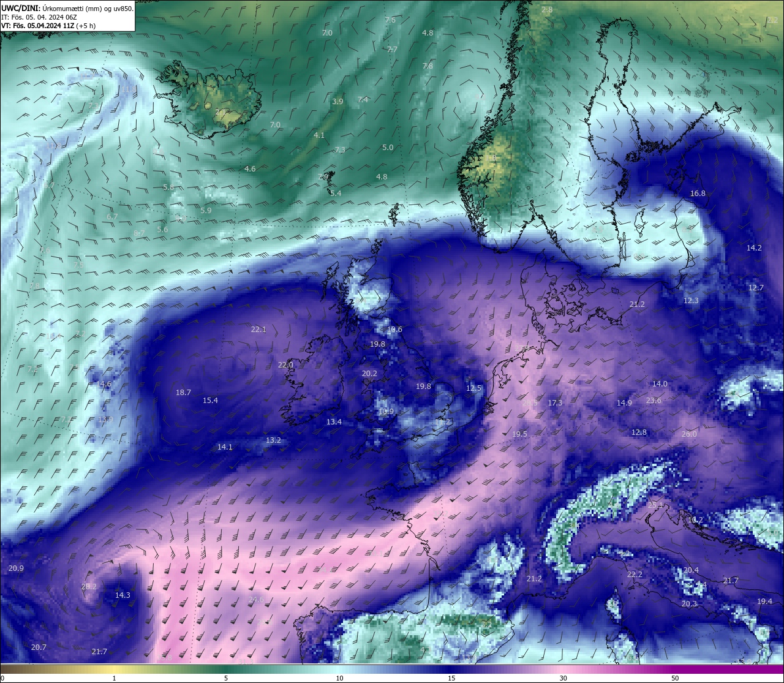Click the 14.1 value southwest of Ireland
784x683 pixels.
[225, 447]
